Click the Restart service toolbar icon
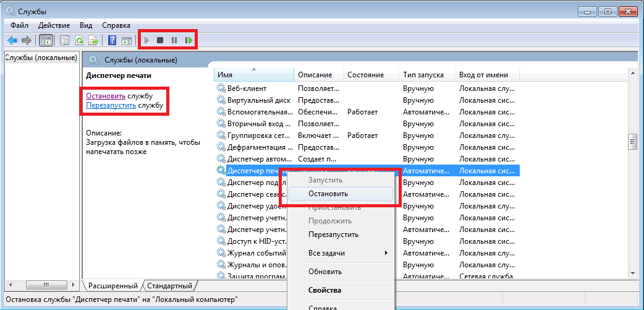This screenshot has width=644, height=310. [x=189, y=40]
